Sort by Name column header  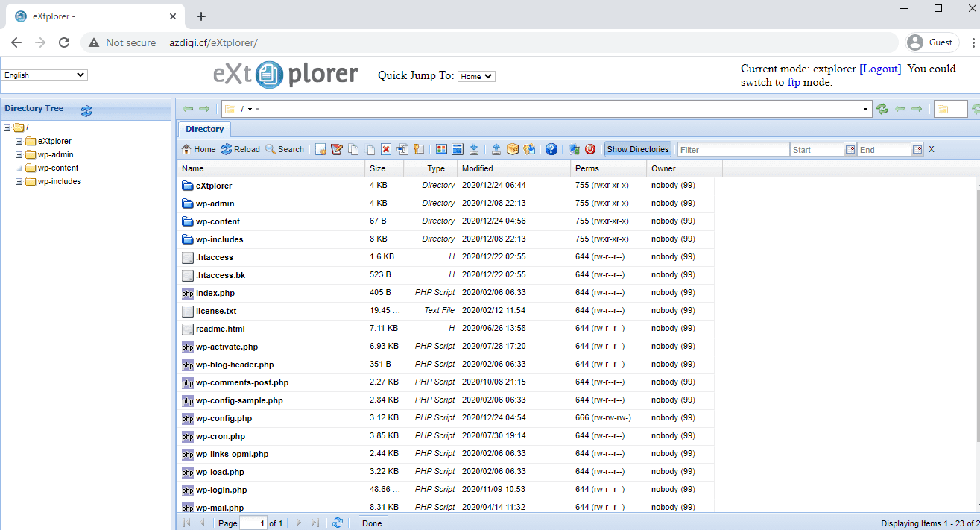pyautogui.click(x=272, y=168)
